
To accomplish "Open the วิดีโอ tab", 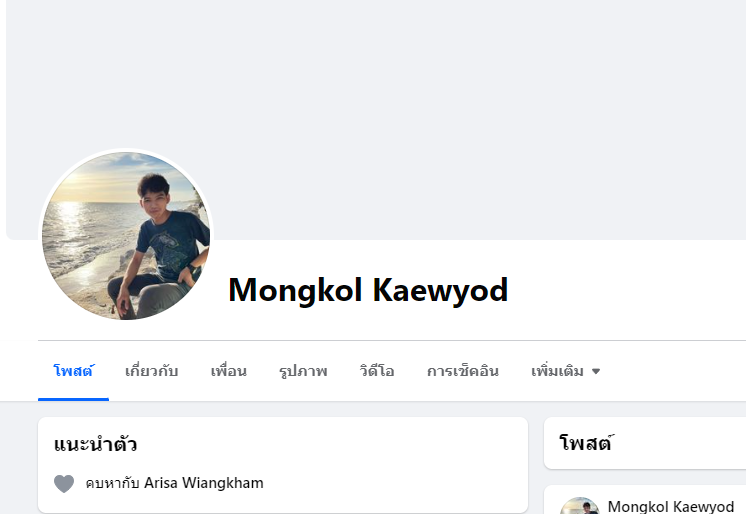I will click(x=377, y=371).
